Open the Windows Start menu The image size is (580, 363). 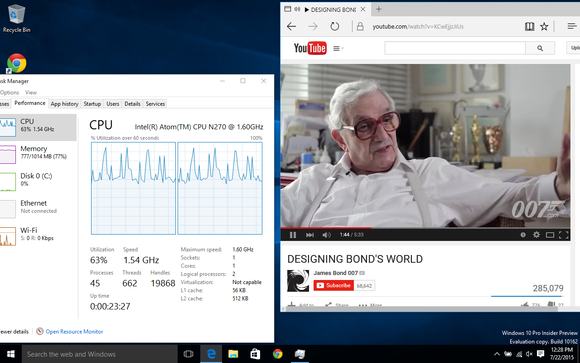tap(11, 354)
